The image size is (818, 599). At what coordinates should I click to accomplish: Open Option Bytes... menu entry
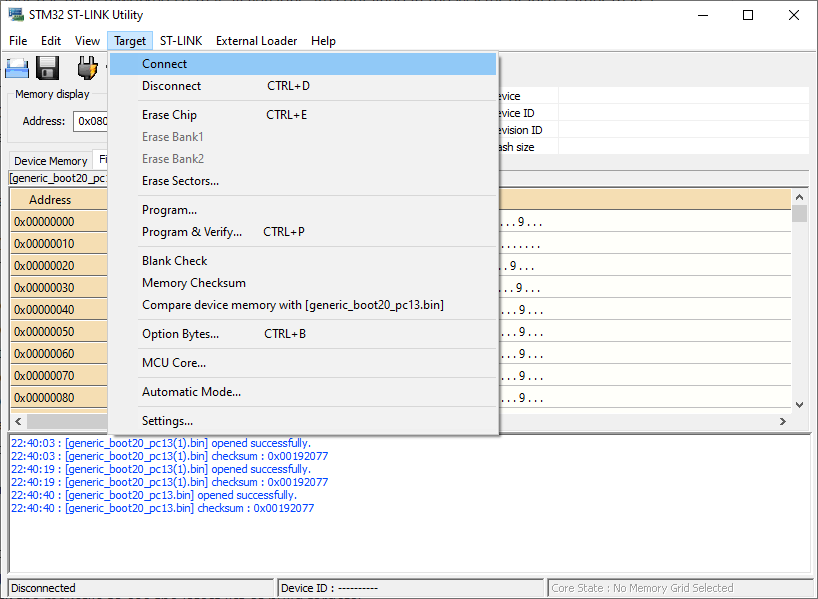pos(303,334)
